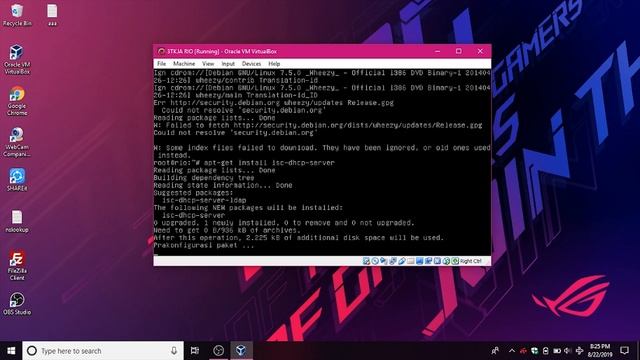Click the tray icon right of the volume
Image resolution: width=640 pixels, height=360 pixels.
point(579,351)
